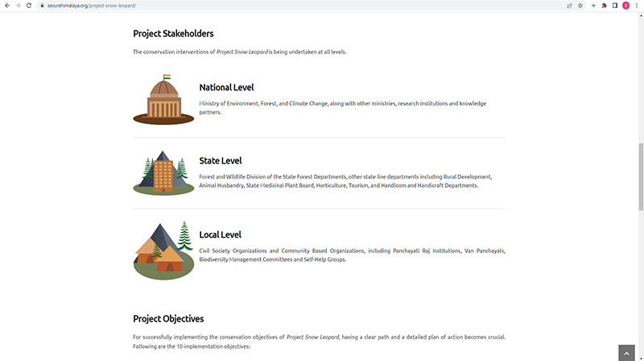Open the pink profile avatar
Image resolution: width=644 pixels, height=361 pixels.
[x=625, y=5]
